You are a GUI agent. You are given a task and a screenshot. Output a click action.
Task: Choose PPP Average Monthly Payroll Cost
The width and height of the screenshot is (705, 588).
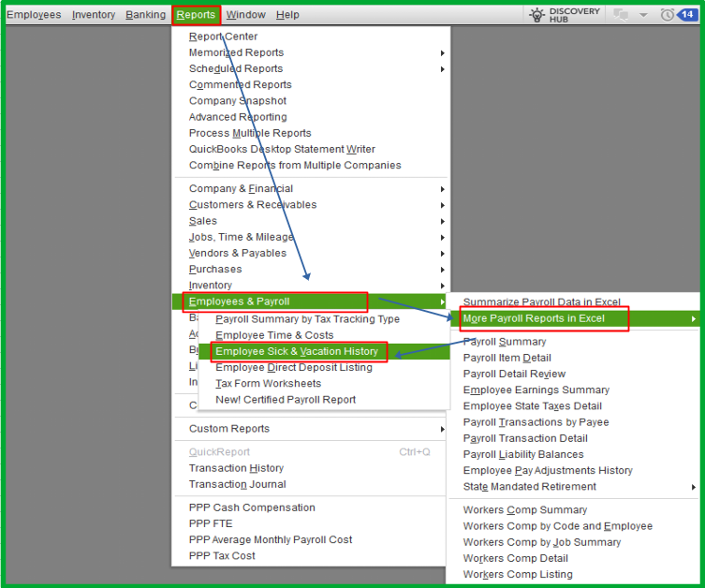point(271,540)
